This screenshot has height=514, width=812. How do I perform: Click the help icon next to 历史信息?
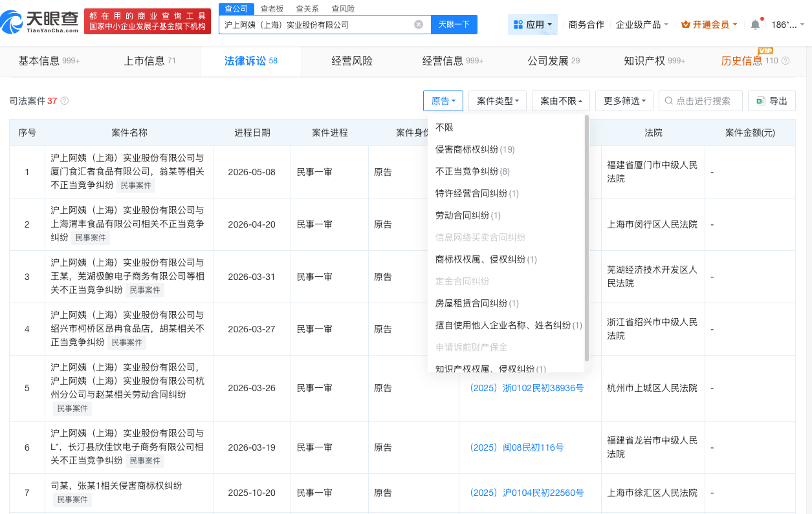[785, 61]
